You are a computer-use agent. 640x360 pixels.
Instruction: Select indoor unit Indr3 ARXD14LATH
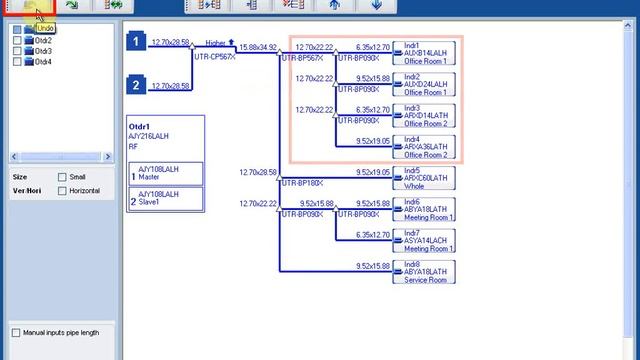[x=424, y=116]
